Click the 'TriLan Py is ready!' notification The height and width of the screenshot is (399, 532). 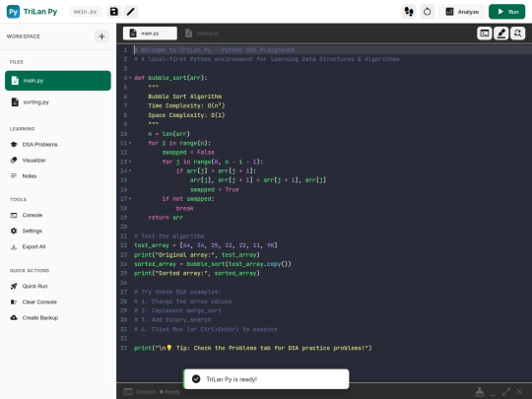tap(266, 379)
